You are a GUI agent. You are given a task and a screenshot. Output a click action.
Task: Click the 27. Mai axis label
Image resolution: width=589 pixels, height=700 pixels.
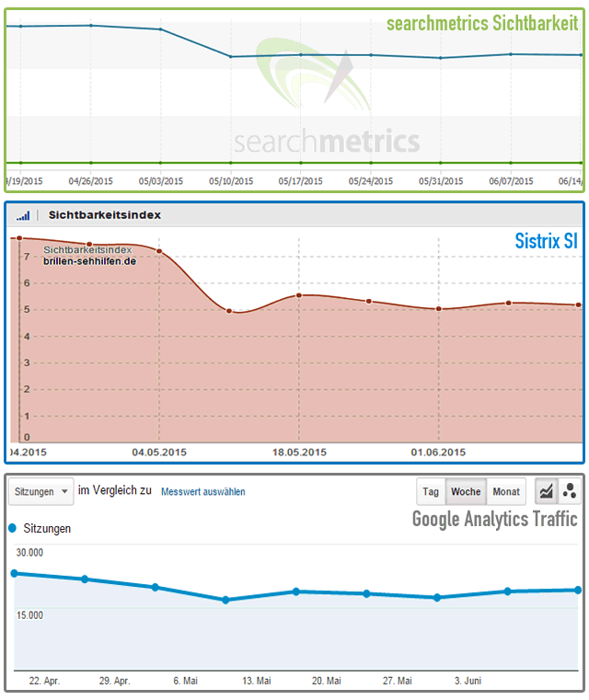[397, 681]
